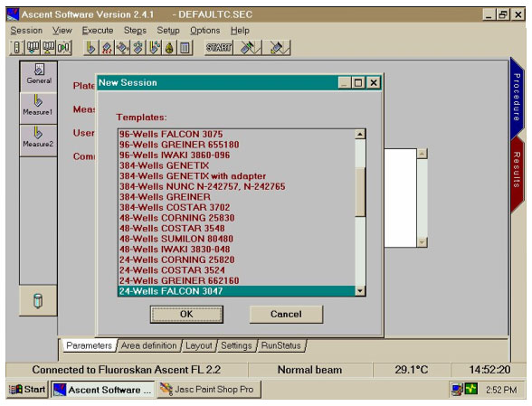Click the white comment text box
This screenshot has width=532, height=406.
[400, 198]
